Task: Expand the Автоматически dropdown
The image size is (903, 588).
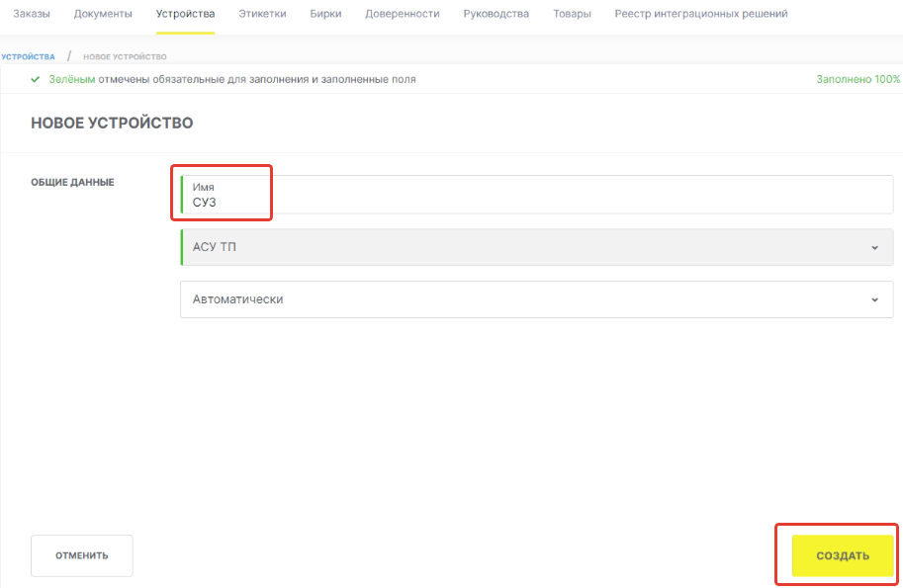Action: tap(524, 299)
